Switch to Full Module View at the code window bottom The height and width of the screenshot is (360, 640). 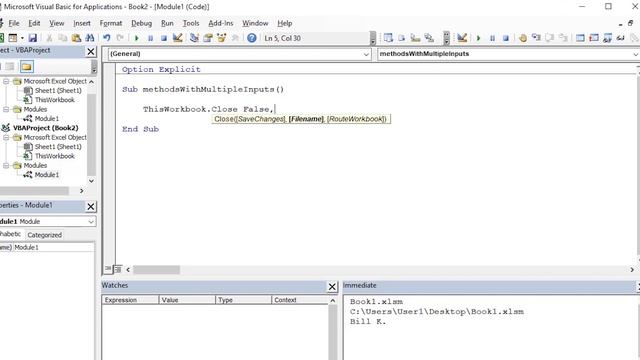(x=118, y=269)
